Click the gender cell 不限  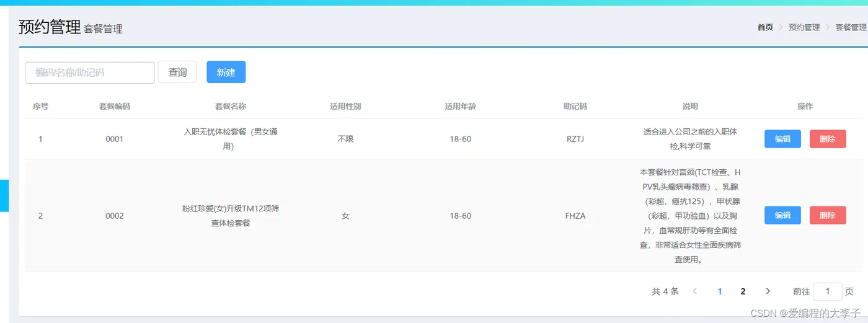345,139
